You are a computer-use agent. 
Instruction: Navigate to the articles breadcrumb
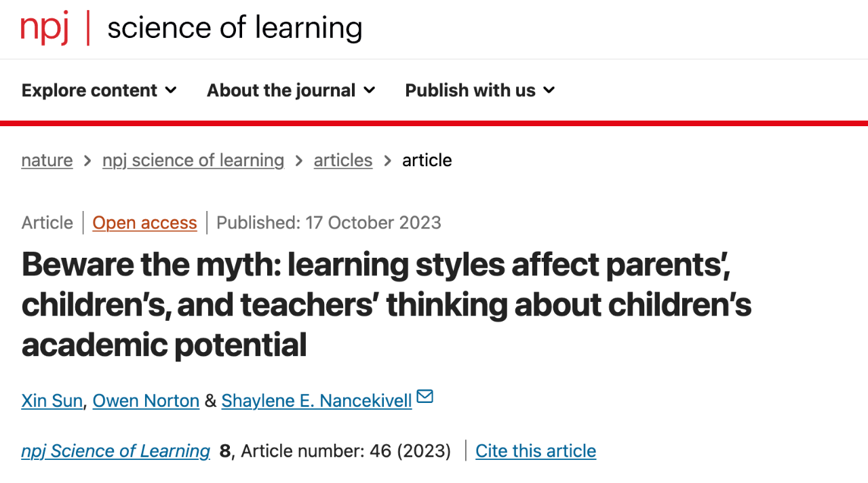point(343,160)
